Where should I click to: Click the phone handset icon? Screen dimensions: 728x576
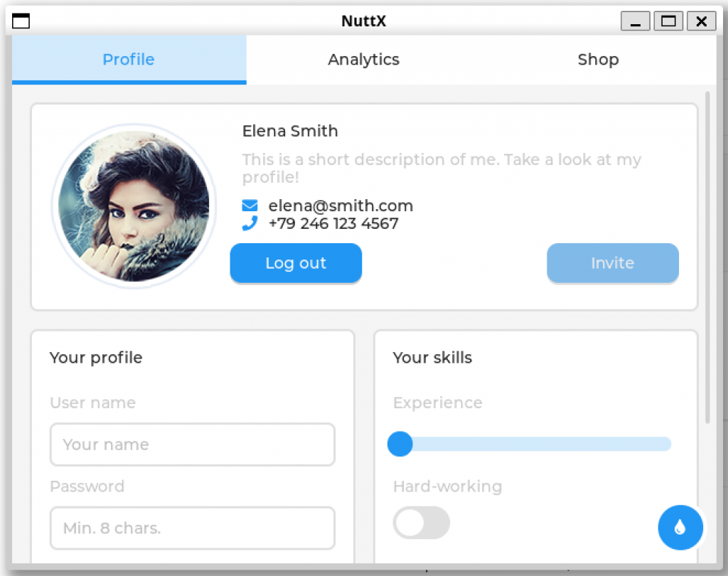click(x=250, y=224)
